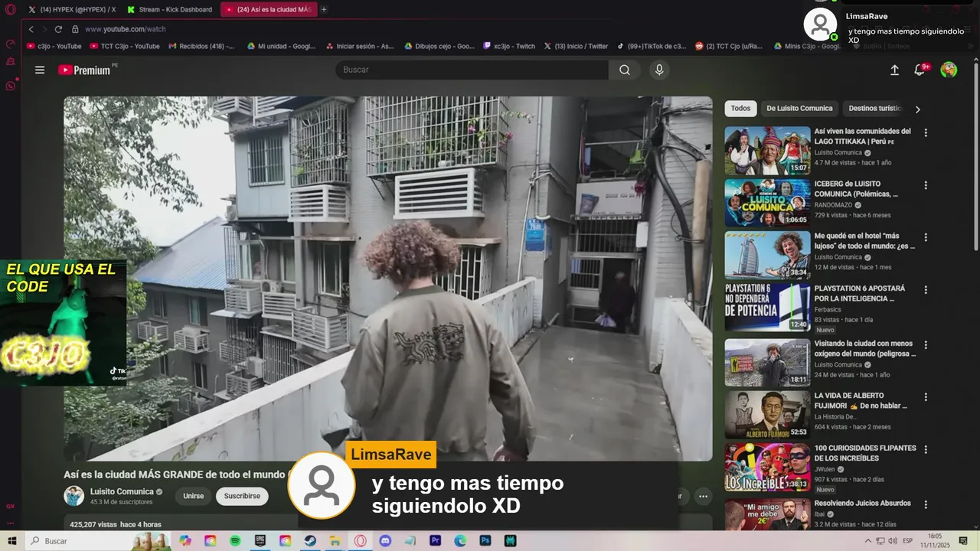
Task: Open the c3jo - YouTube bookmark
Action: (54, 46)
